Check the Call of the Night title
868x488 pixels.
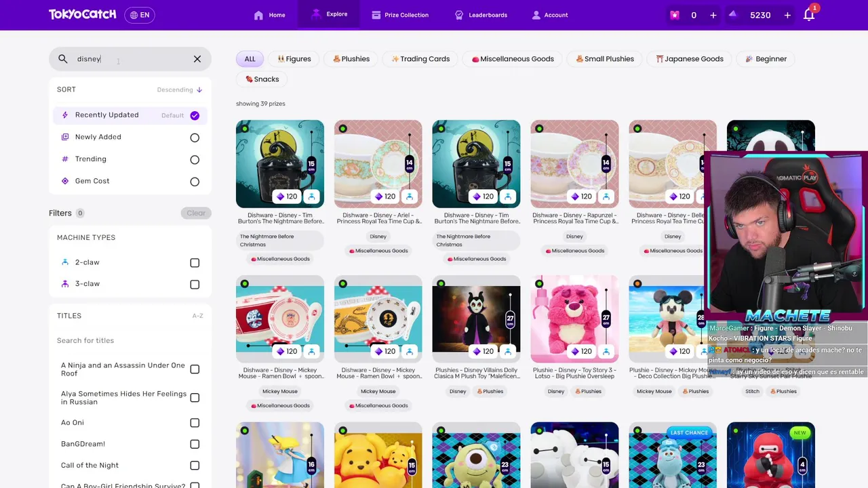click(x=195, y=466)
